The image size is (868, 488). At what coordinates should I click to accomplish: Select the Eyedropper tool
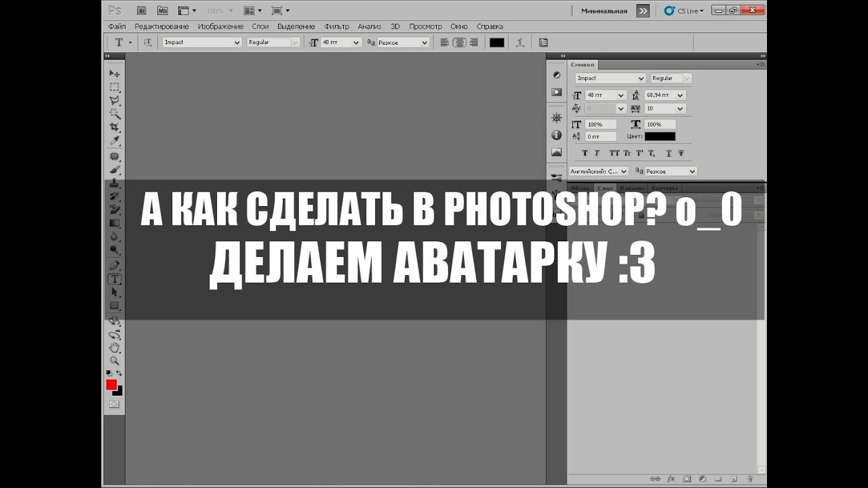pyautogui.click(x=114, y=141)
